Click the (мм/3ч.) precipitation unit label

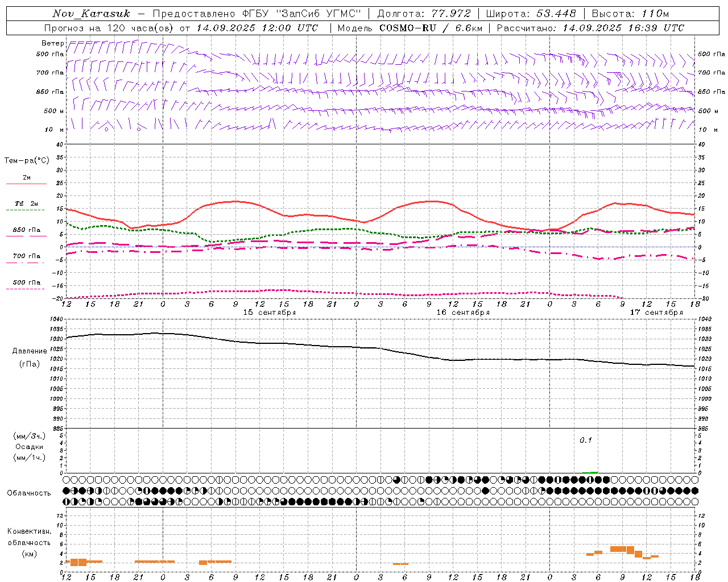[x=30, y=436]
